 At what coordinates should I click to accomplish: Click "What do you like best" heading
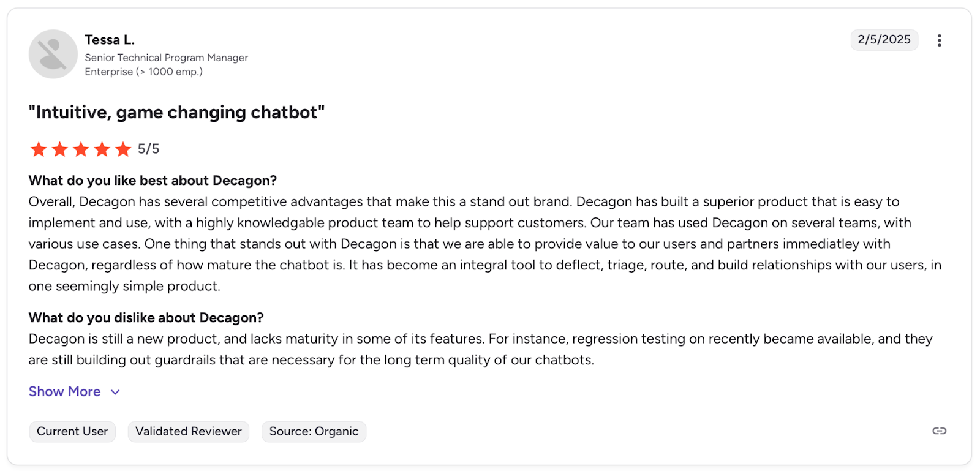(153, 181)
